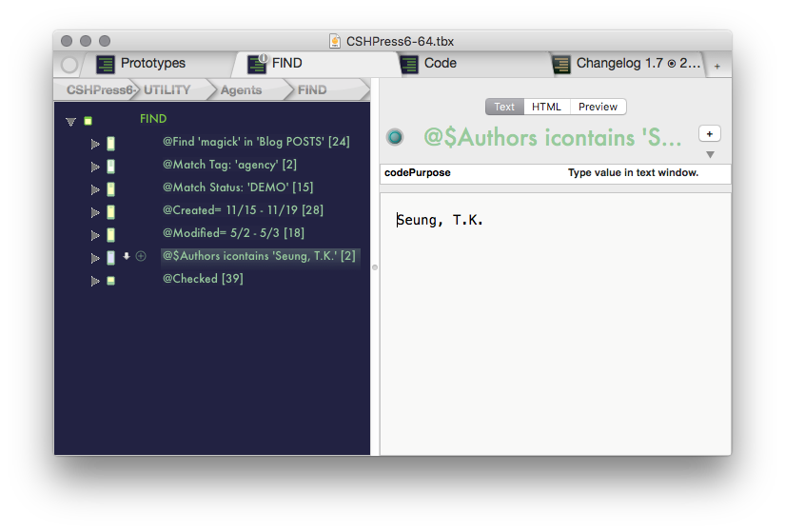The width and height of the screenshot is (785, 532).
Task: Click note icon of @Checked row
Action: point(110,281)
